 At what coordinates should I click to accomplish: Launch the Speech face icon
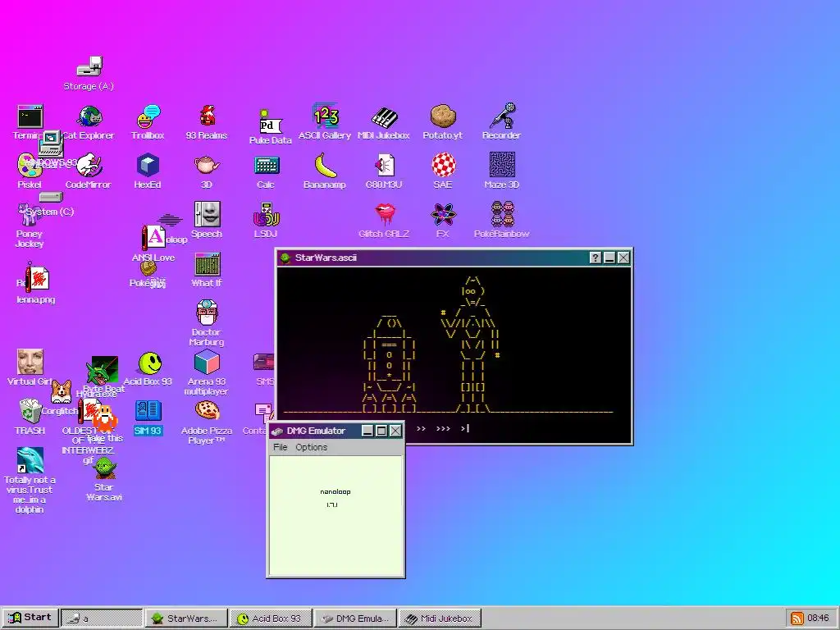(208, 214)
